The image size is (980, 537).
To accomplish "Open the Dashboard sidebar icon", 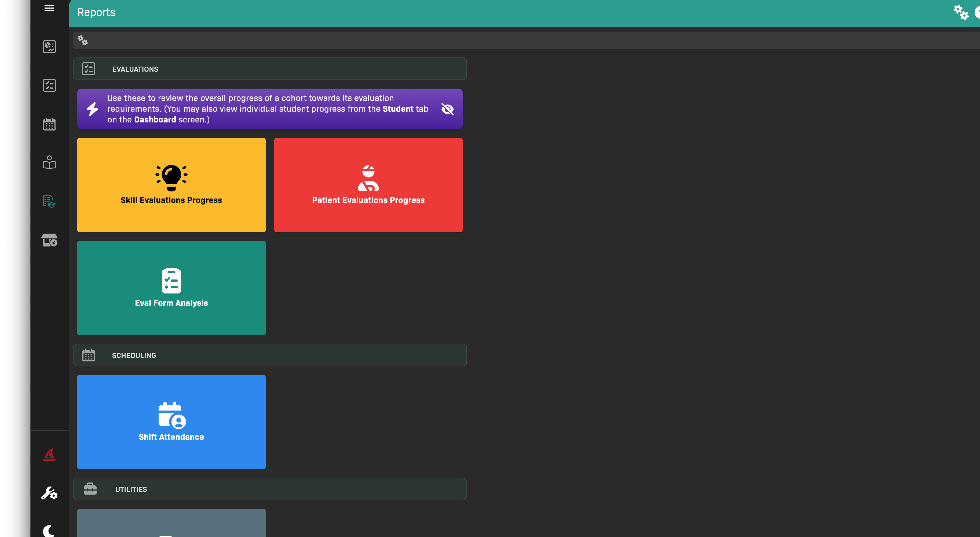I will coord(49,46).
